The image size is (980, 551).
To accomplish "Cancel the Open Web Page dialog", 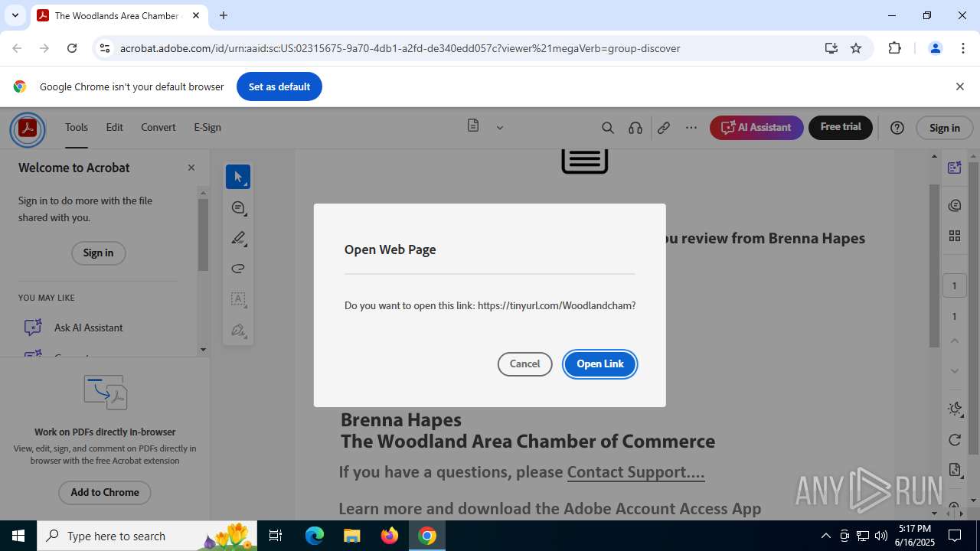I will 525,364.
